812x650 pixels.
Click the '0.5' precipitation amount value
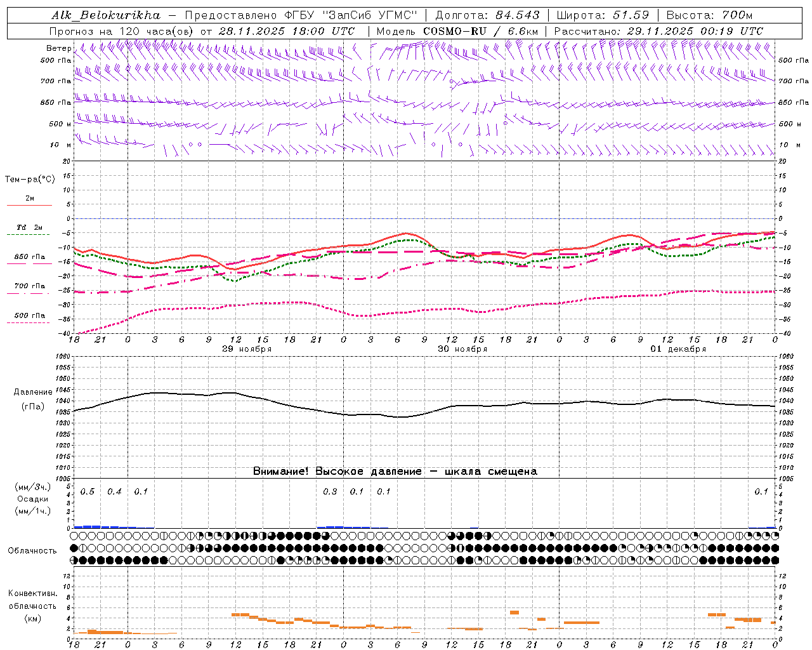point(88,492)
